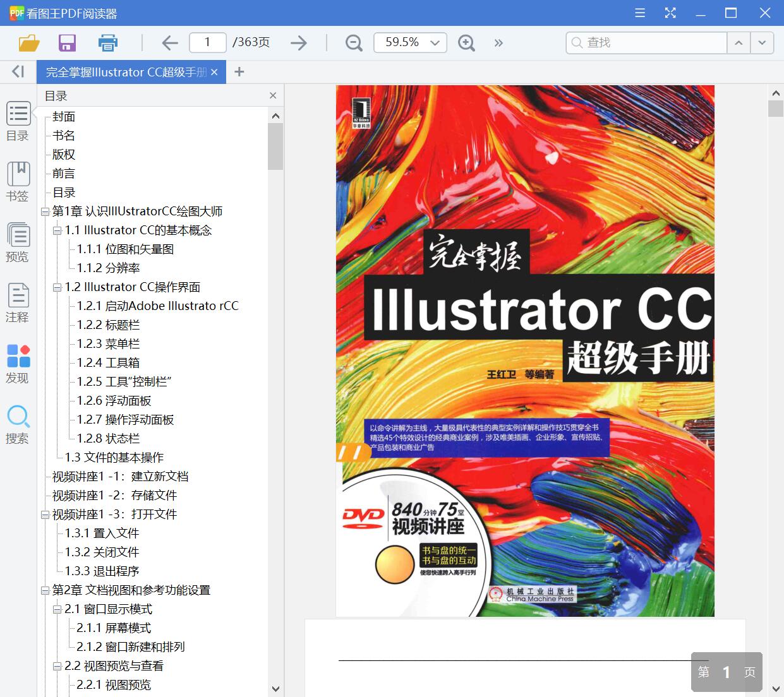Select 1.3.1 置入文件
Image resolution: width=784 pixels, height=697 pixels.
(x=102, y=533)
